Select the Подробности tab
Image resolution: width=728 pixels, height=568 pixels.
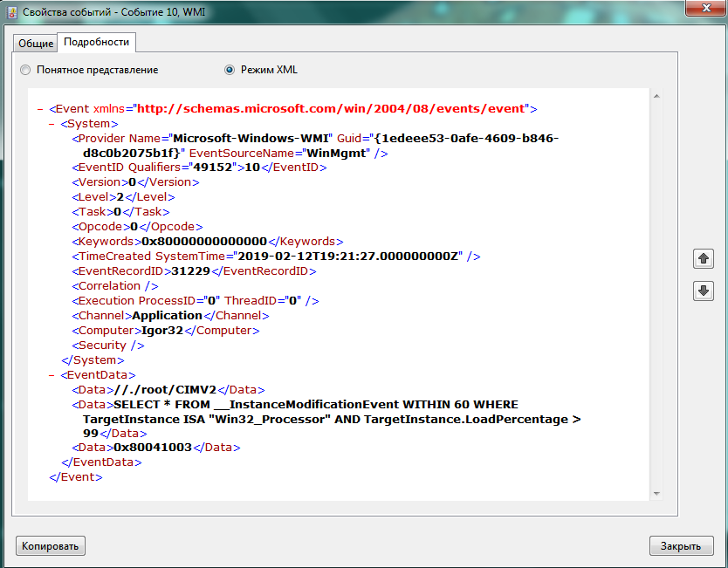tap(96, 42)
